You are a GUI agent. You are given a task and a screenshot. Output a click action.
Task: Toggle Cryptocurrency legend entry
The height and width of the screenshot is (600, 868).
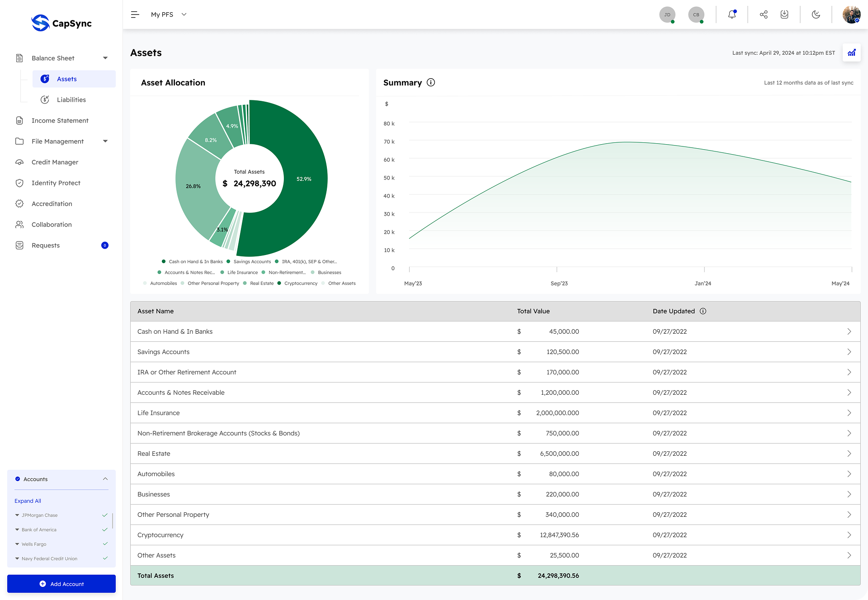297,283
